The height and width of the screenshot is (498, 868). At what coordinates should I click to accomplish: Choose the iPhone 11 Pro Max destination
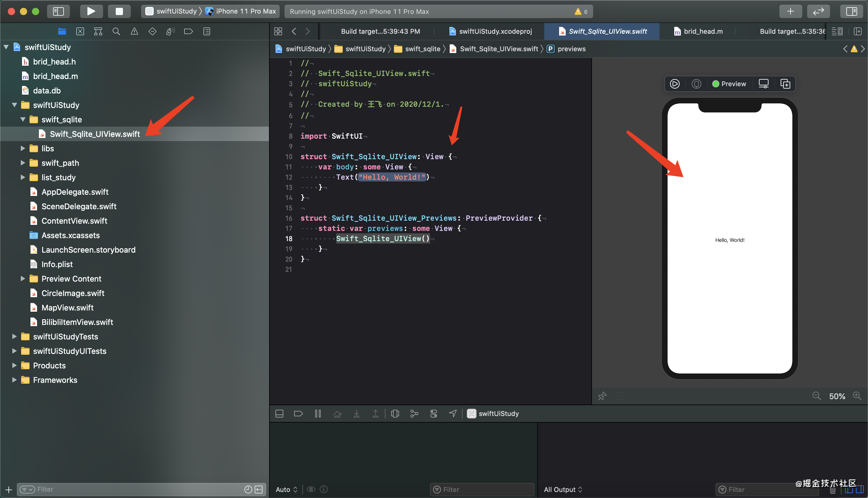pyautogui.click(x=241, y=11)
